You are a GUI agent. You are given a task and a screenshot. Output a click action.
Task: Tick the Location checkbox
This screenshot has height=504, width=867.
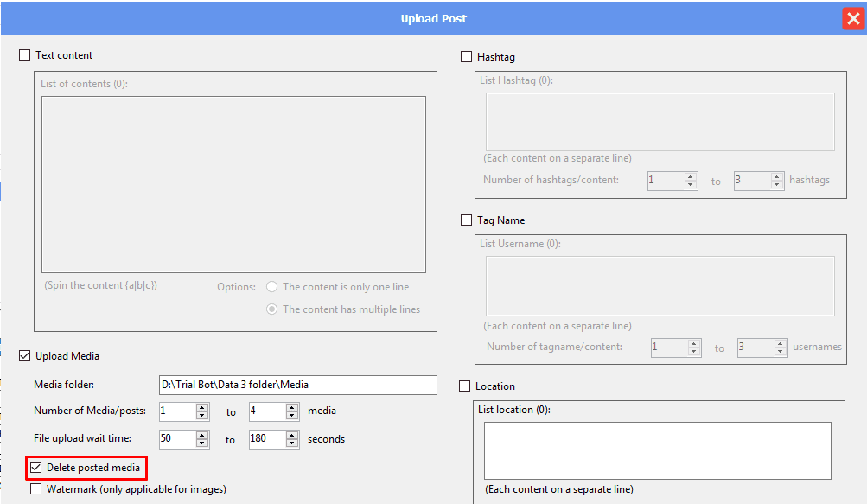(465, 386)
